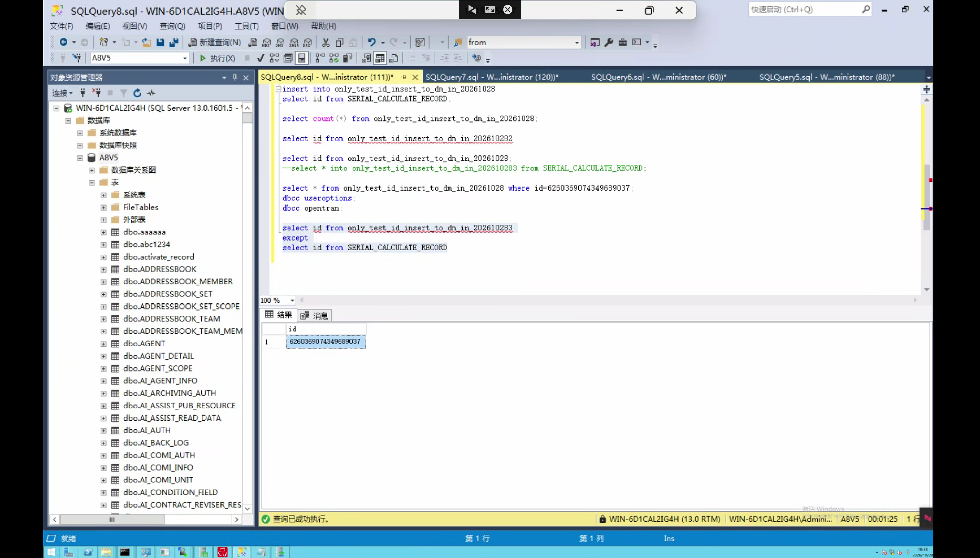This screenshot has width=980, height=558.
Task: Toggle Results to Text option
Action: 366,58
